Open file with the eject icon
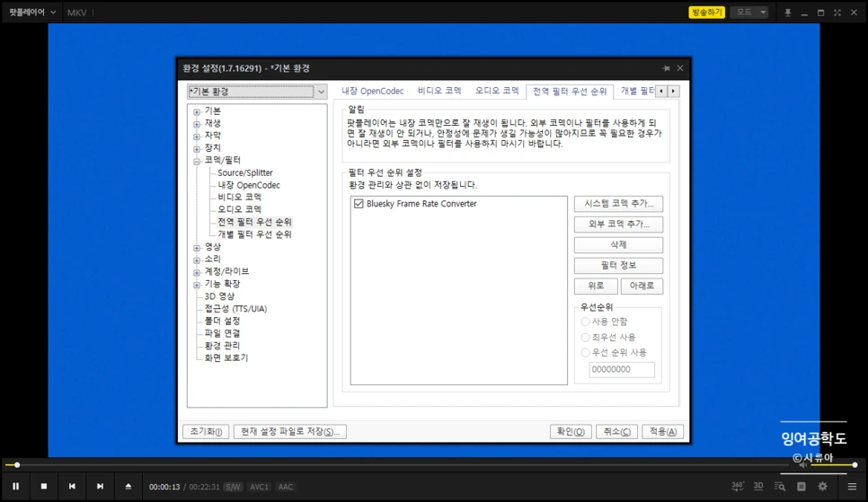The width and height of the screenshot is (868, 502). 128,486
